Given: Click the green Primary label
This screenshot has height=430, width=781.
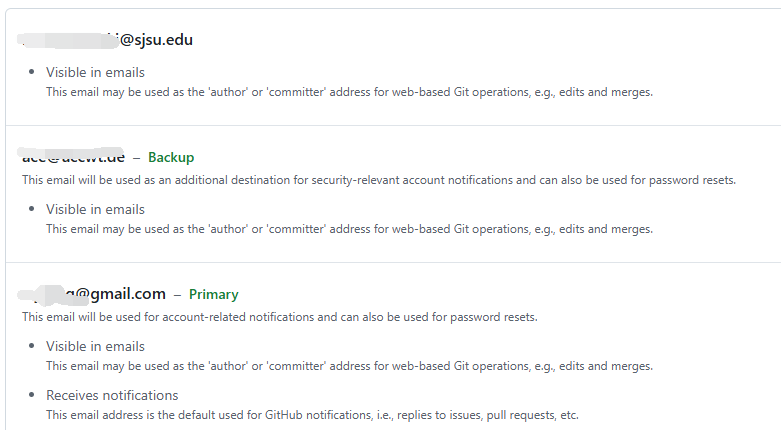Looking at the screenshot, I should [x=214, y=294].
